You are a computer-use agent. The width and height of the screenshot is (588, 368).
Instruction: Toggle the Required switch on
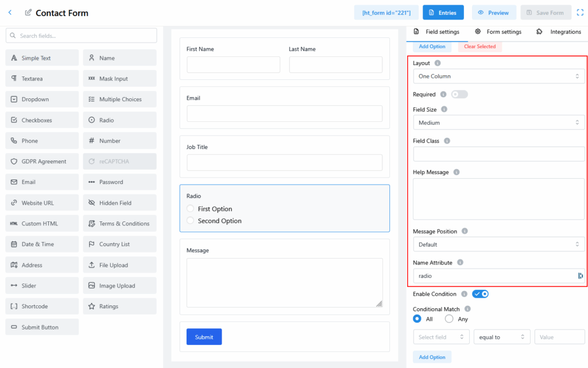point(459,94)
